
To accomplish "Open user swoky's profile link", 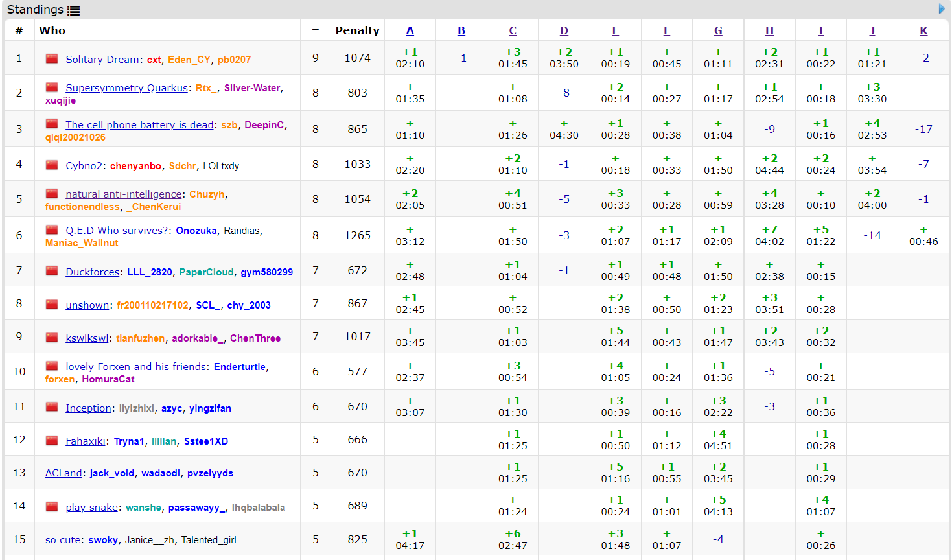I will tap(103, 540).
